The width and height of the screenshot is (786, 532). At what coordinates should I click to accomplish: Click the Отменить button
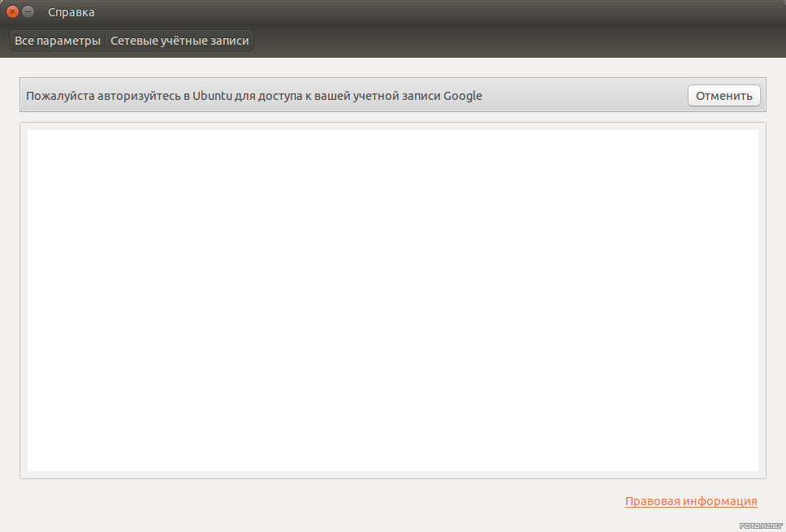(723, 95)
